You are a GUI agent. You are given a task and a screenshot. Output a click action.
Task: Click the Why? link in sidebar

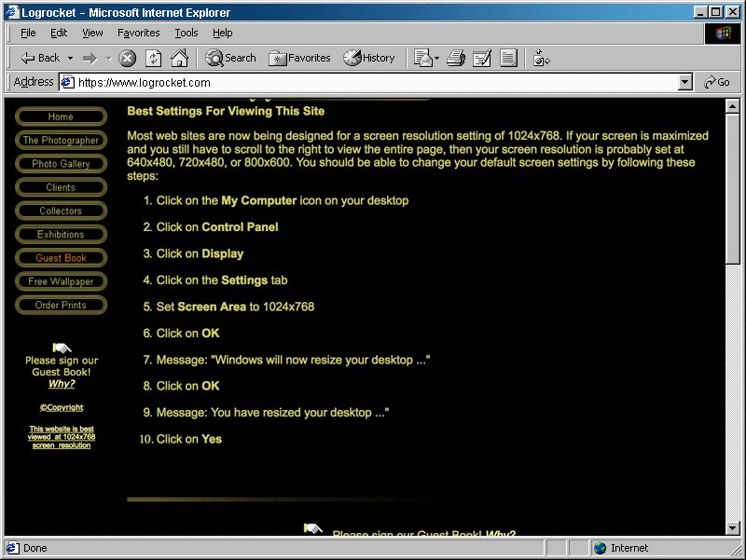click(x=62, y=384)
